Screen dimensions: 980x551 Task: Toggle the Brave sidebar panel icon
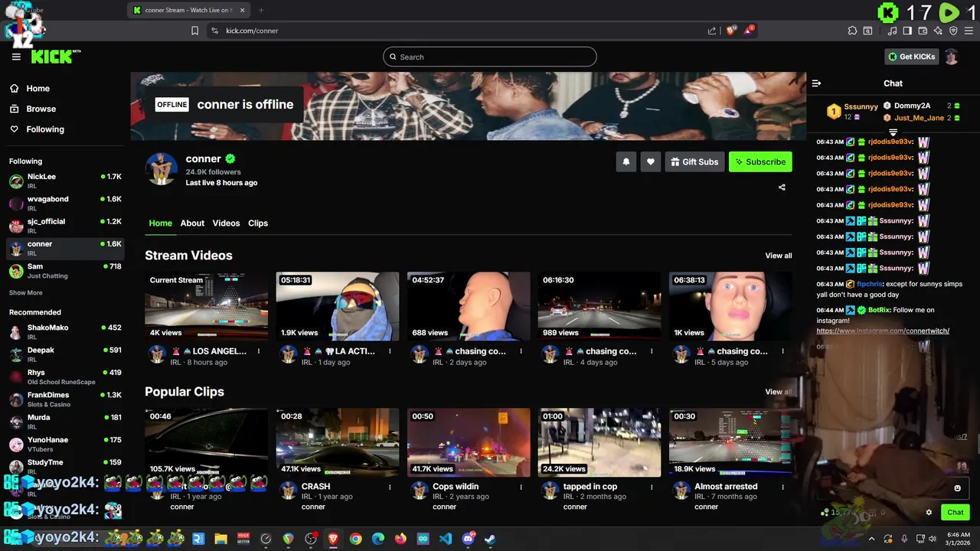coord(907,31)
